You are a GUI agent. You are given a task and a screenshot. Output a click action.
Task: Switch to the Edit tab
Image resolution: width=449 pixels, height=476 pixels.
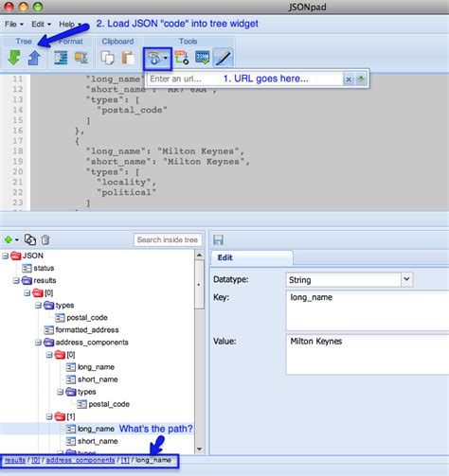coord(252,257)
